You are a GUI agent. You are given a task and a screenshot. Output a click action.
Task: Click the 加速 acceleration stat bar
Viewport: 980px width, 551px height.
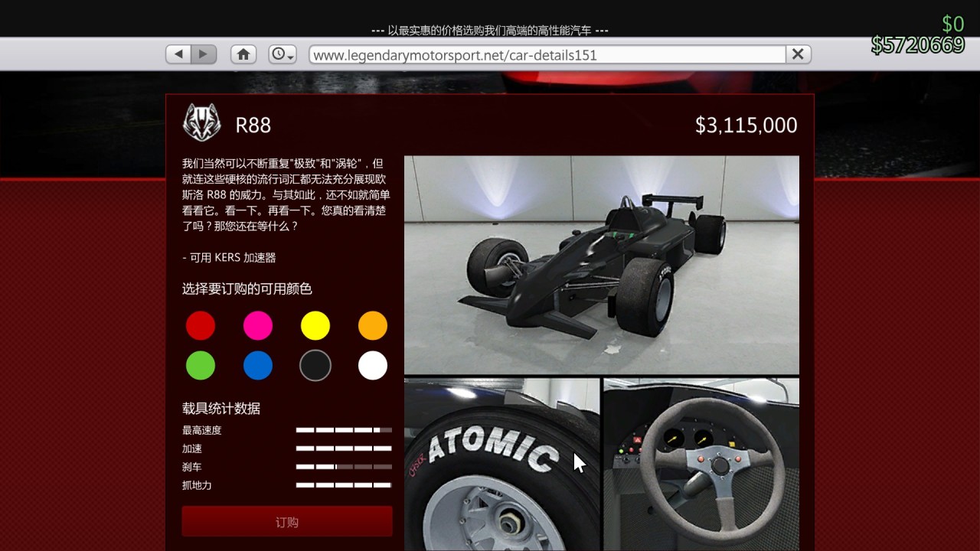point(344,448)
